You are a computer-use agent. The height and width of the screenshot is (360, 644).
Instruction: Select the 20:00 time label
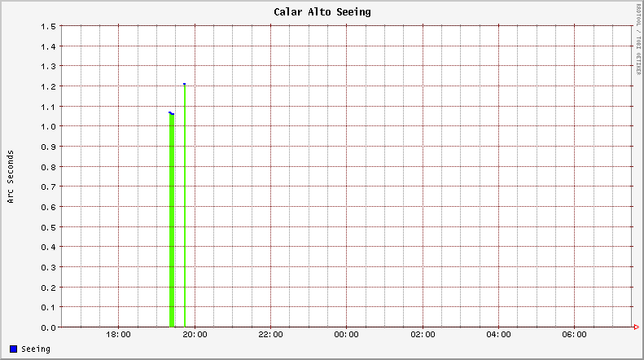tap(195, 335)
